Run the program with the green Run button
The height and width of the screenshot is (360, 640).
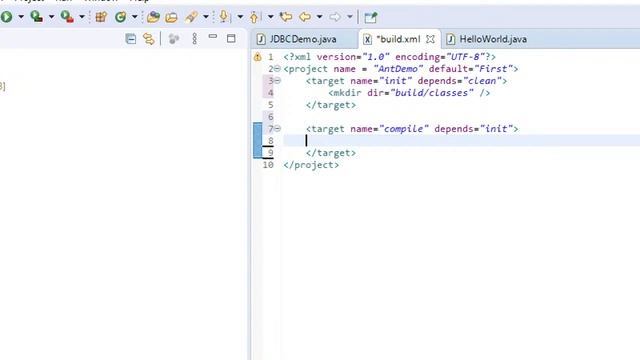coord(6,17)
